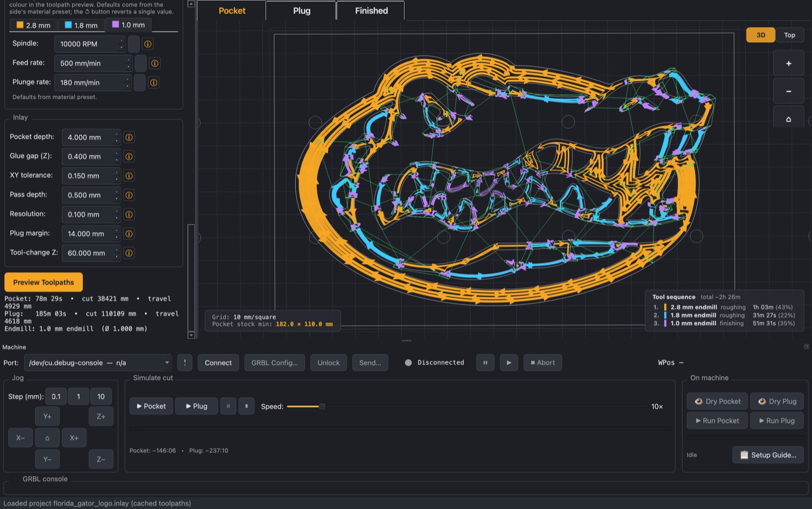
Task: Set jog step to 1 mm
Action: pos(78,397)
